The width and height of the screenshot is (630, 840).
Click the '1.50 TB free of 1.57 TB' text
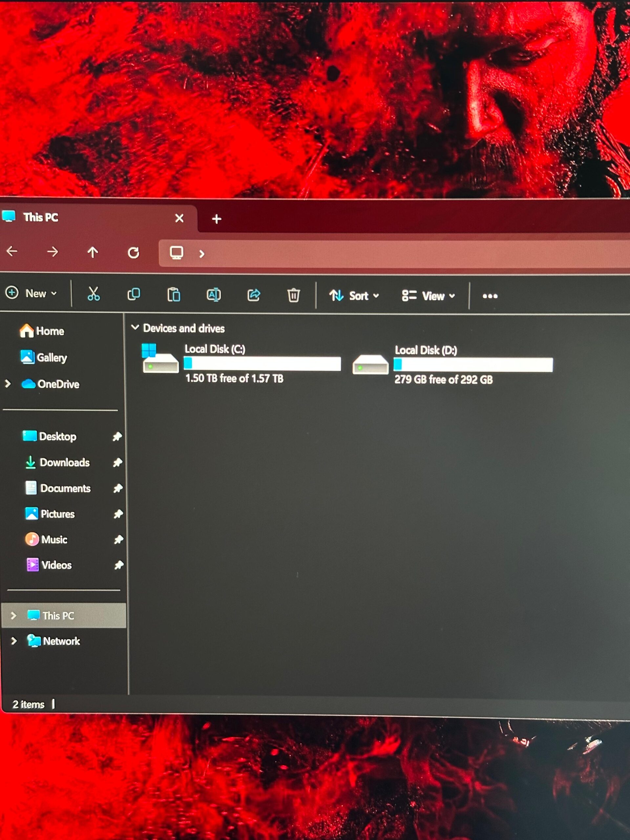point(234,378)
